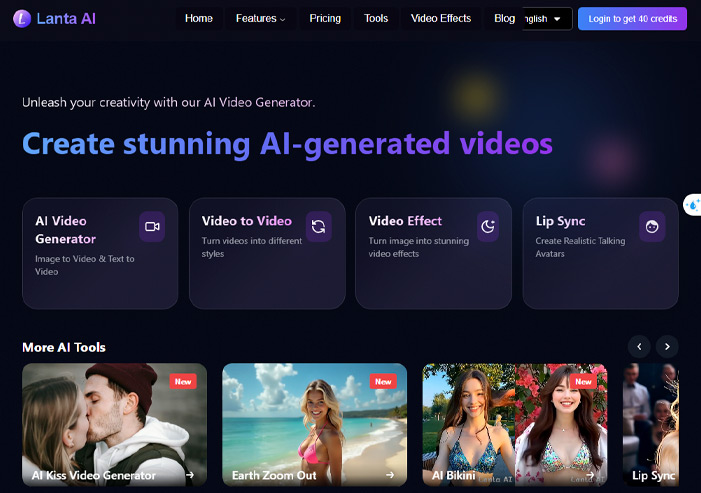Open the Video to Video card title
Image resolution: width=701 pixels, height=493 pixels.
(247, 221)
